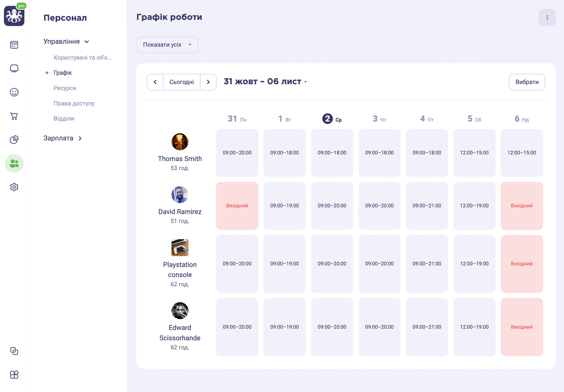This screenshot has width=564, height=392.
Task: Open the Показати усіх filter dropdown
Action: tap(167, 45)
